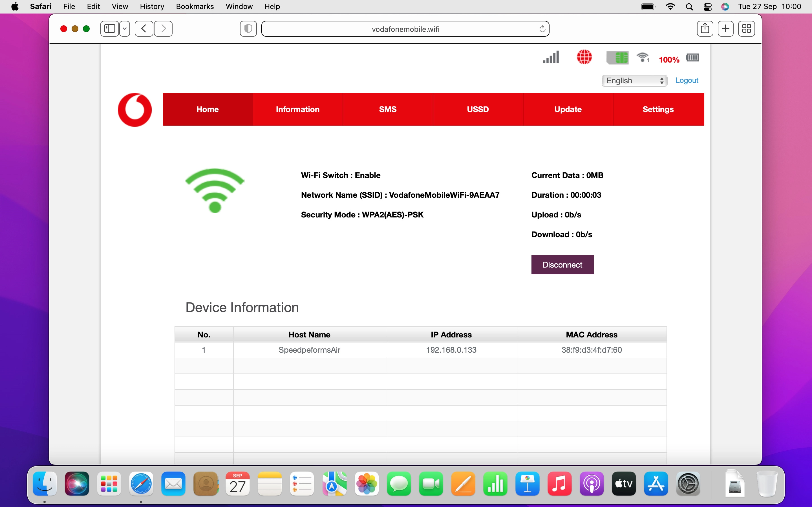The width and height of the screenshot is (812, 507).
Task: Click the red globe network icon
Action: [x=584, y=57]
